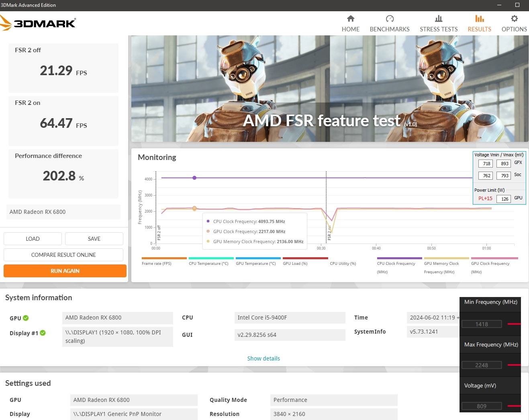
Task: Toggle GPU Clock Frequency legend series
Action: pos(494,266)
